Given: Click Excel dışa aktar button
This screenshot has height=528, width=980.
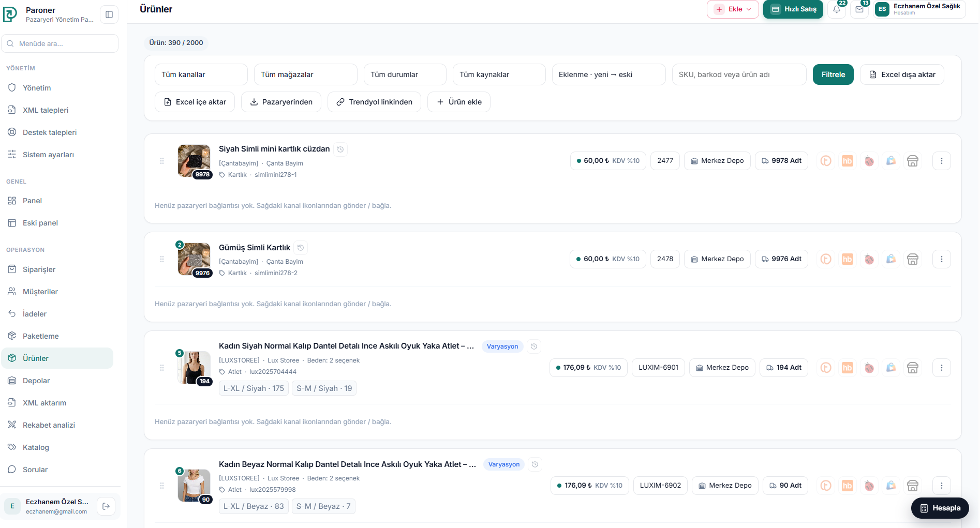Looking at the screenshot, I should (x=902, y=74).
